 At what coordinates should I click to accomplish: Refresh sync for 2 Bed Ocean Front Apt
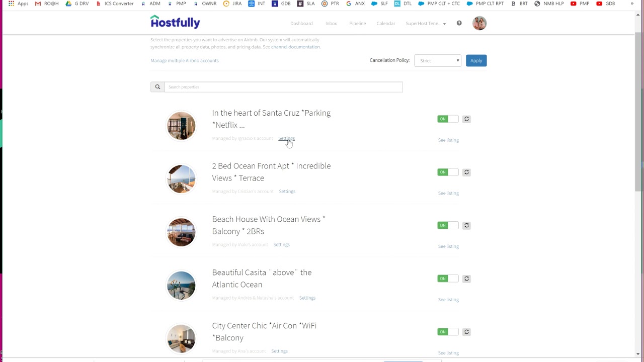point(466,172)
